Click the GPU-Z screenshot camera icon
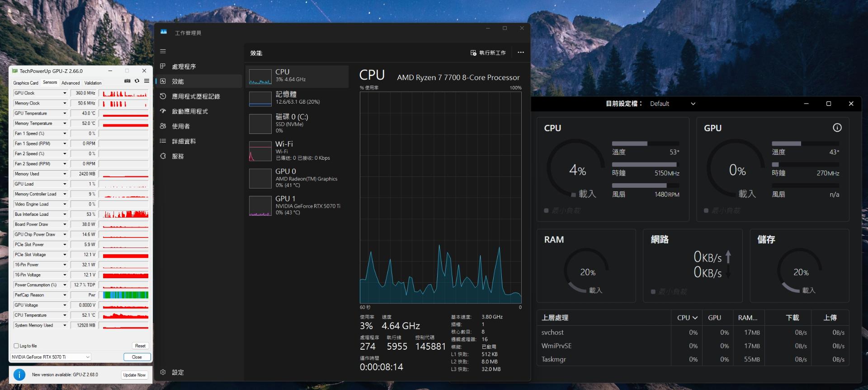868x390 pixels. tap(127, 81)
